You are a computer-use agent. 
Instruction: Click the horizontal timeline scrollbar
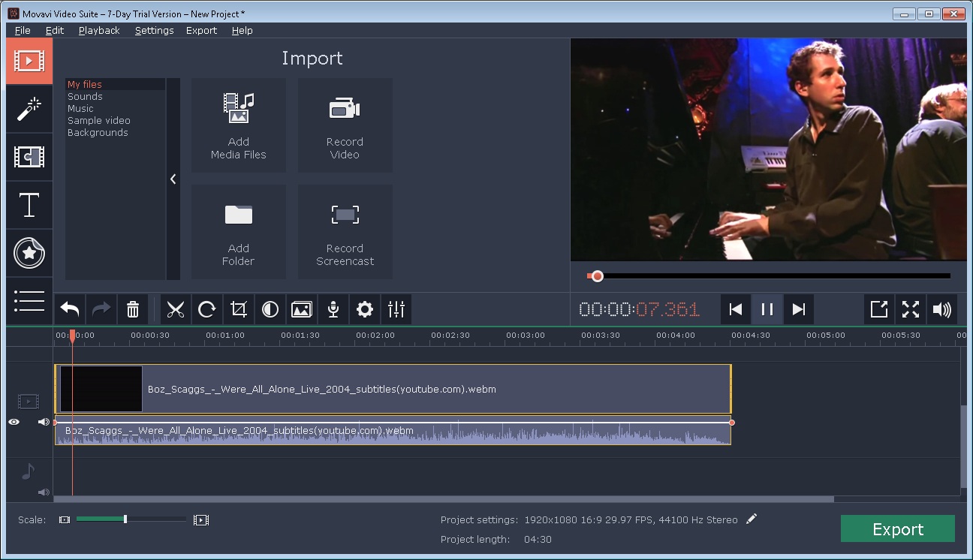[444, 499]
